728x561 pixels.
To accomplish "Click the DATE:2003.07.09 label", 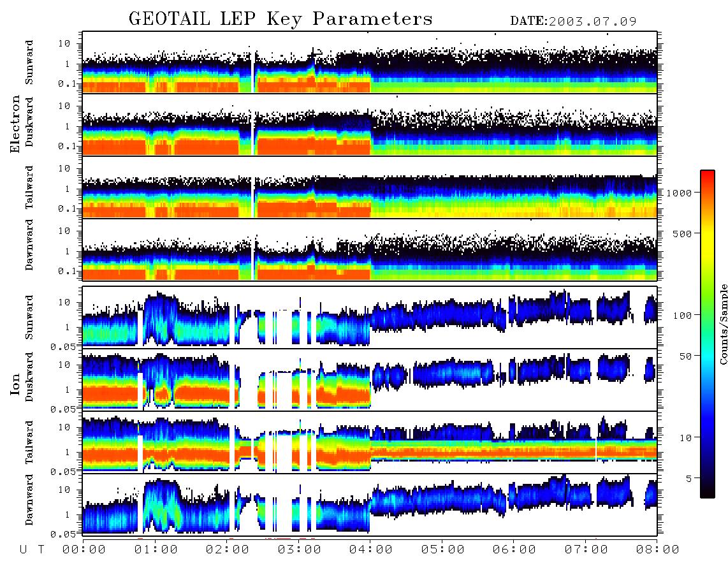I will (573, 21).
